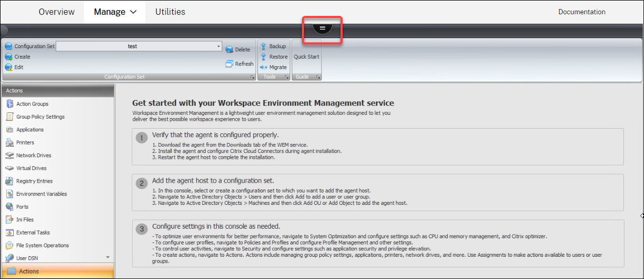
Task: Click the Actions panel header
Action: (58, 91)
